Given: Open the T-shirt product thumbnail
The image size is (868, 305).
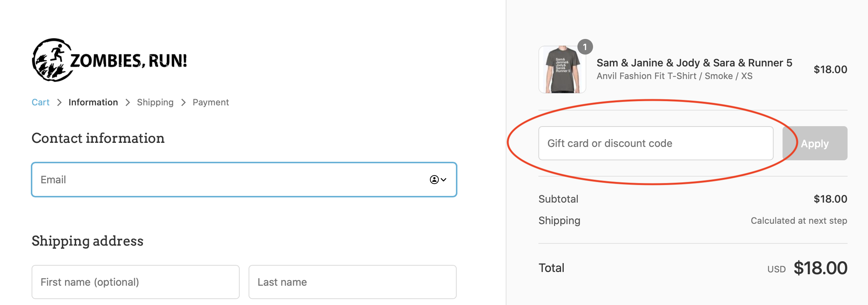Looking at the screenshot, I should [562, 69].
